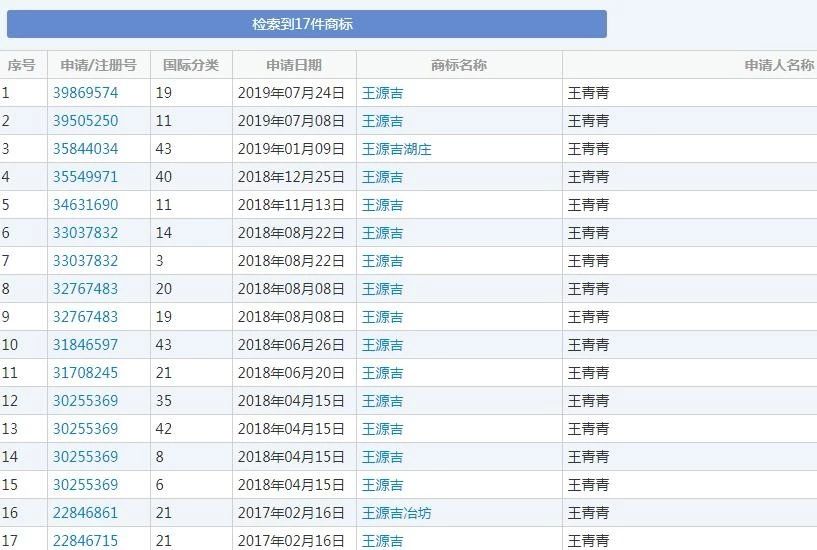This screenshot has height=550, width=817.
Task: Open registration number 31846597
Action: 85,345
